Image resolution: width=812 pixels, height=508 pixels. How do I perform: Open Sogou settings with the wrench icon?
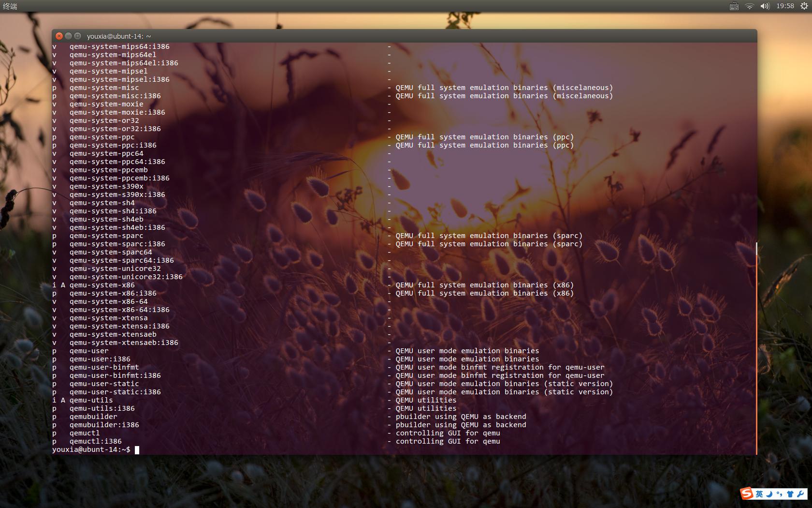coord(800,493)
